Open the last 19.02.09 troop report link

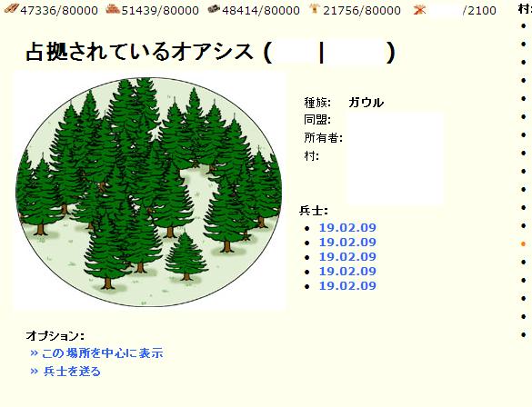tap(347, 285)
